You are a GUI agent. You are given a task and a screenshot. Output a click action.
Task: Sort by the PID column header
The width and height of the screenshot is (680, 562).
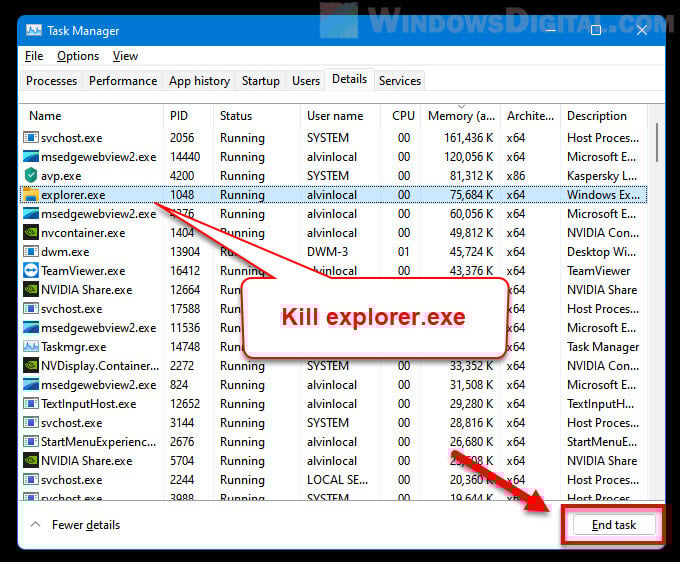pos(189,116)
